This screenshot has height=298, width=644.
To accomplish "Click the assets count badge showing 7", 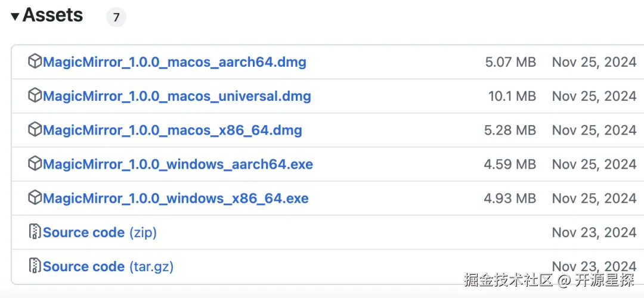I will coord(116,17).
